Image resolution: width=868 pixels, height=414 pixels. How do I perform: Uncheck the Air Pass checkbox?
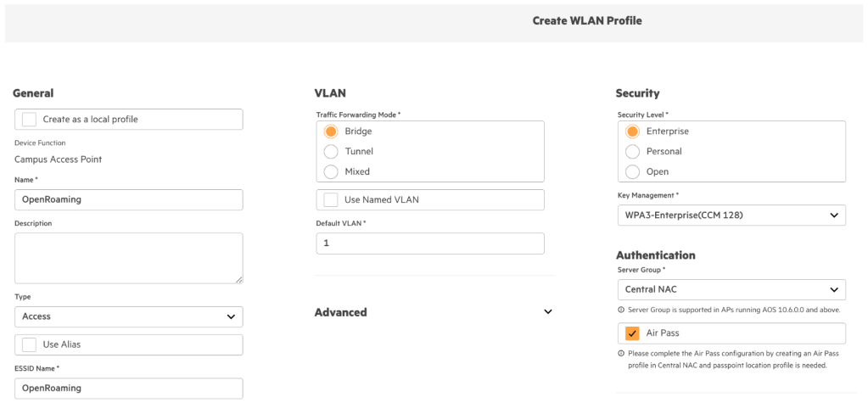[632, 333]
